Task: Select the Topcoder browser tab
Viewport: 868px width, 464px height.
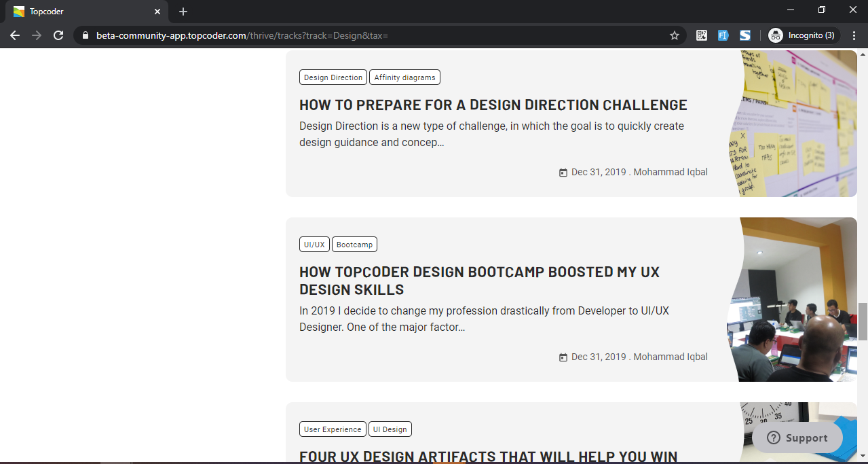Action: (x=87, y=12)
